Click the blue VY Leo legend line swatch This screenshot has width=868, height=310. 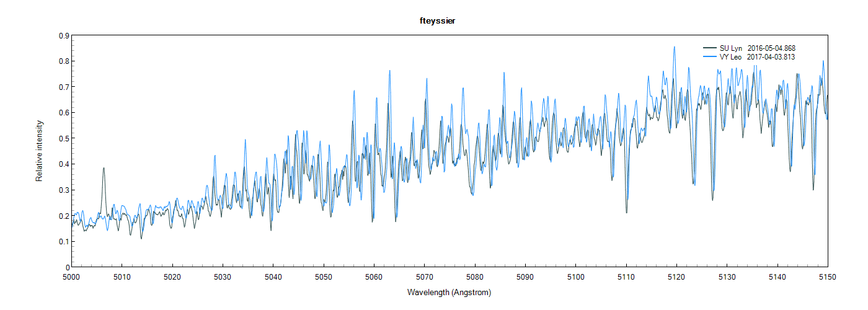[x=709, y=57]
